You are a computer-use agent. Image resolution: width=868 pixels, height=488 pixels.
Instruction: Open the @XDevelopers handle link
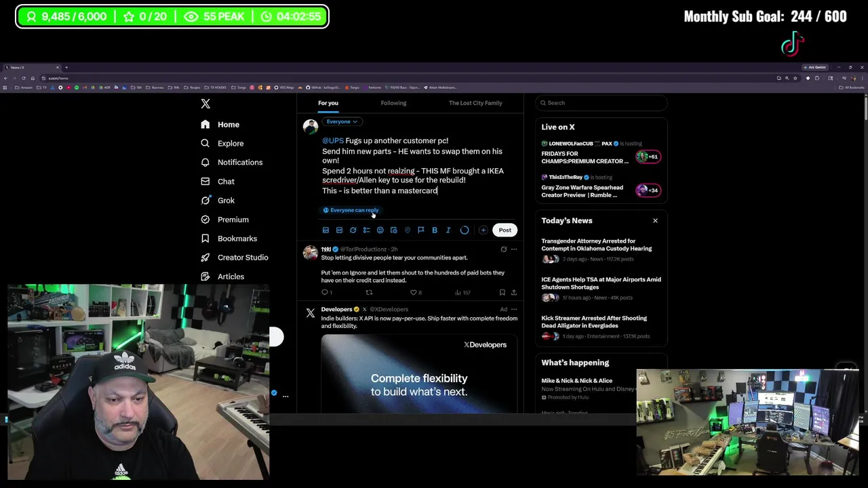(x=389, y=310)
